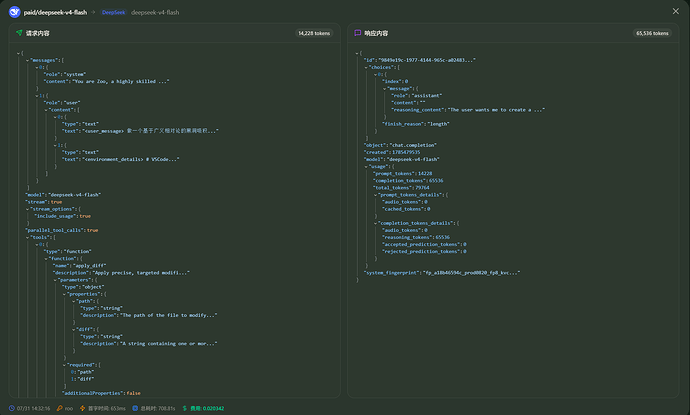Click the "object": "chat.completion" line
This screenshot has width=690, height=415.
pyautogui.click(x=400, y=145)
